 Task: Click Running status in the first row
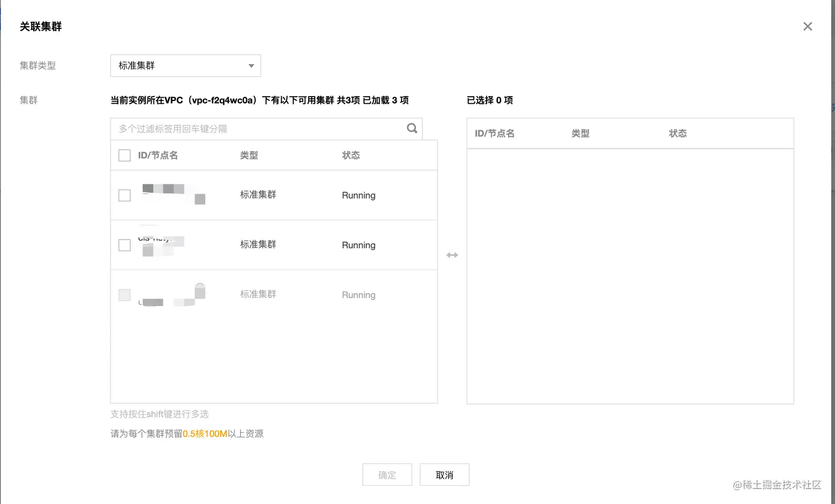358,195
